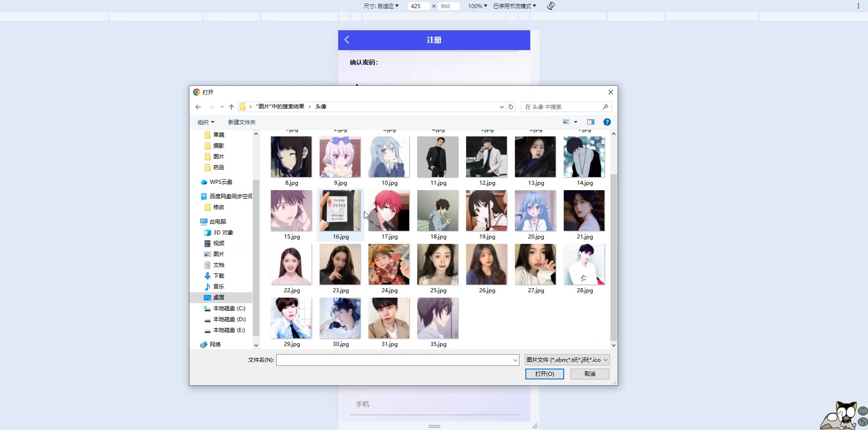
Task: Open the 图片文件 type filter dropdown
Action: (567, 360)
